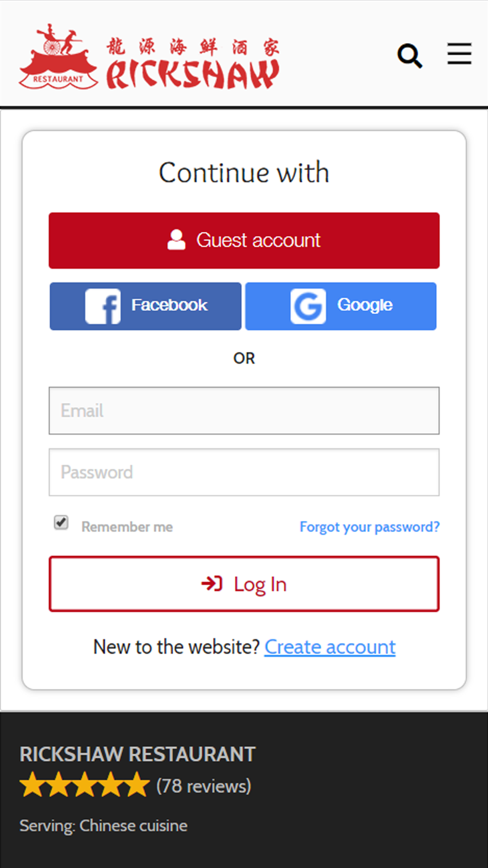Click the Remember me label
Screen dimensions: 488x868
[x=127, y=527]
